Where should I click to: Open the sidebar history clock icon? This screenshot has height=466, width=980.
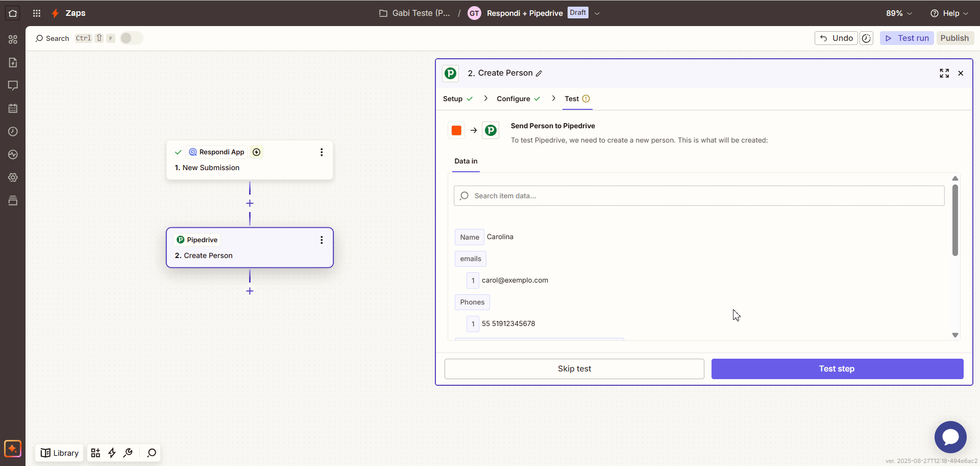click(x=13, y=131)
